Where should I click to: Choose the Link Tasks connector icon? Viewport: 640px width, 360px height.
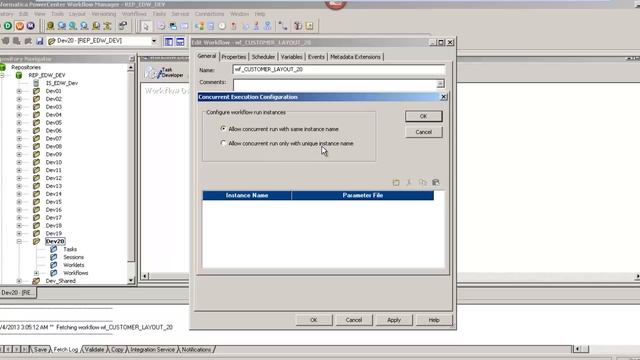pyautogui.click(x=282, y=26)
